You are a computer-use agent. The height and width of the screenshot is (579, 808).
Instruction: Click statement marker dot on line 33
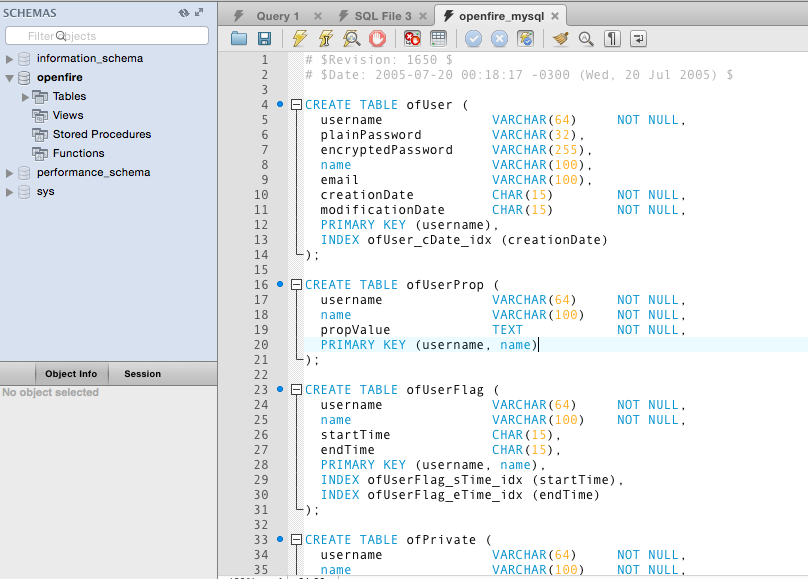(280, 539)
